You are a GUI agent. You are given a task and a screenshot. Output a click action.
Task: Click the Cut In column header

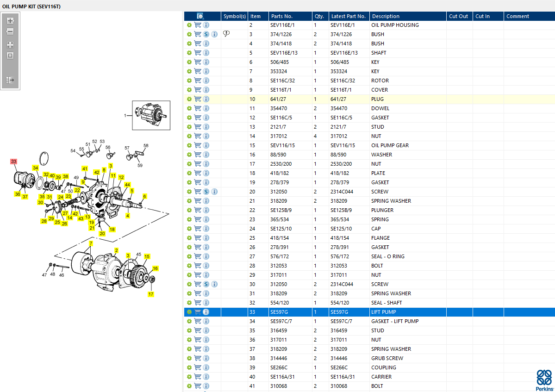click(x=488, y=16)
